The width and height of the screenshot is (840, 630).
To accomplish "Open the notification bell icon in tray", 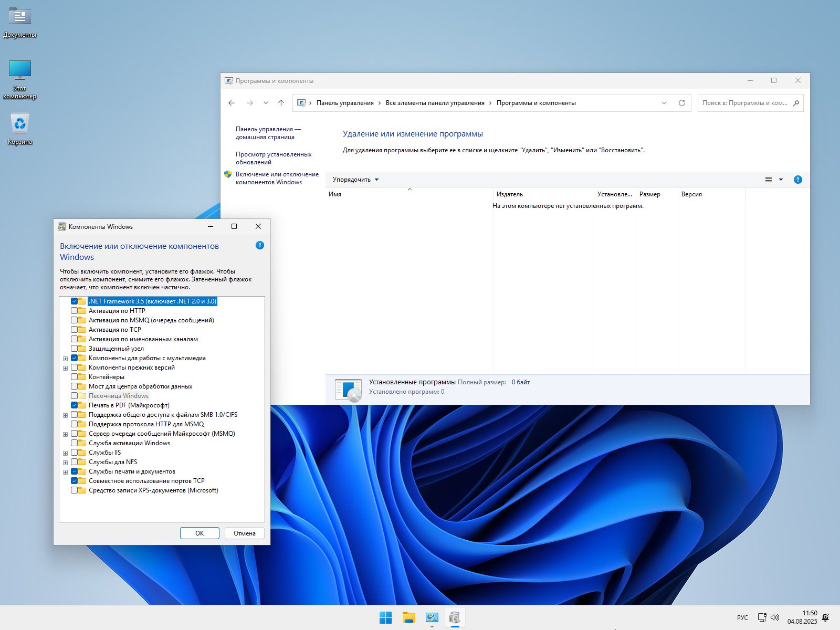I will tap(826, 617).
